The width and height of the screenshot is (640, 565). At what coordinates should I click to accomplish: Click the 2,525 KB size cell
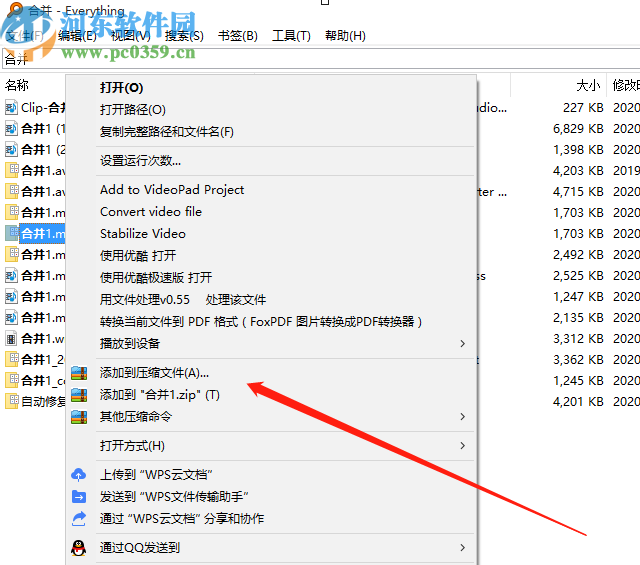[x=578, y=276]
